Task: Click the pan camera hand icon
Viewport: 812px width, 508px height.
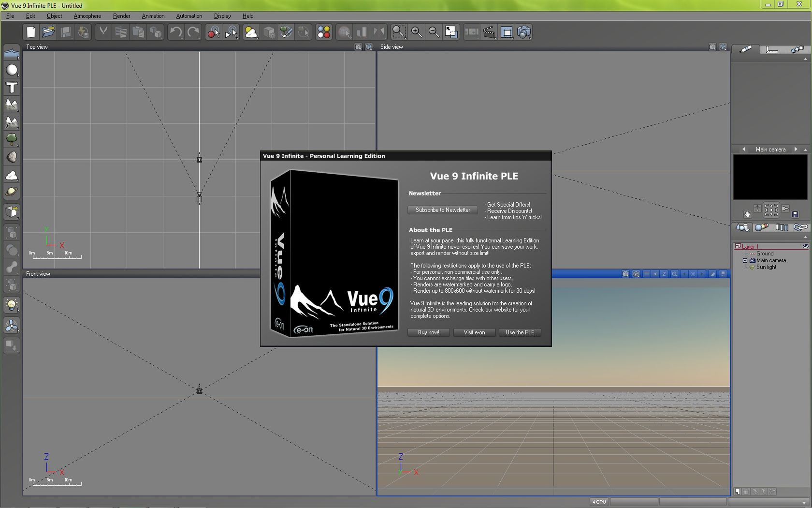Action: click(x=747, y=214)
